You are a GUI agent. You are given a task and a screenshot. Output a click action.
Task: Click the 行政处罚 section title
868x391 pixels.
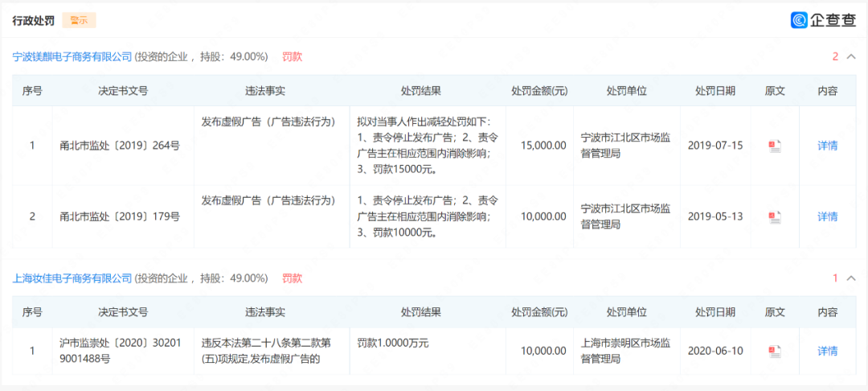33,21
